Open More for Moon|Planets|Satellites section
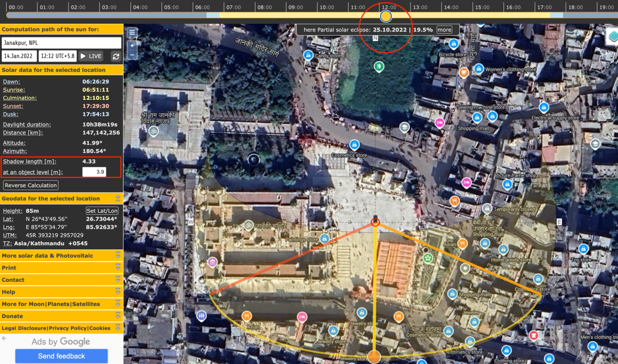The image size is (618, 364). 62,304
